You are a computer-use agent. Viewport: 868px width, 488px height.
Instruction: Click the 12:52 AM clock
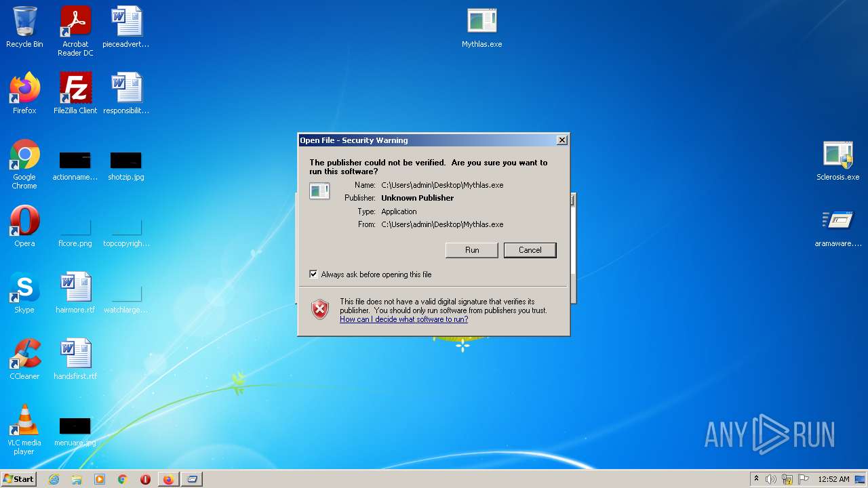click(x=833, y=479)
